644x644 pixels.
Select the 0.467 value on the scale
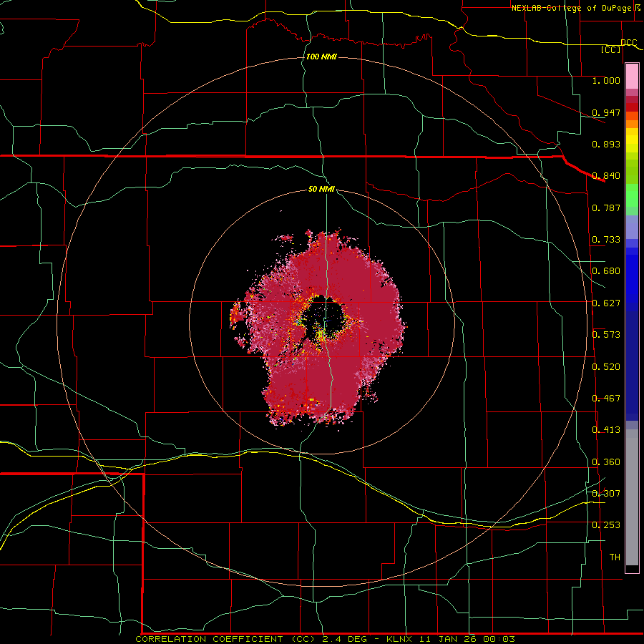(606, 399)
